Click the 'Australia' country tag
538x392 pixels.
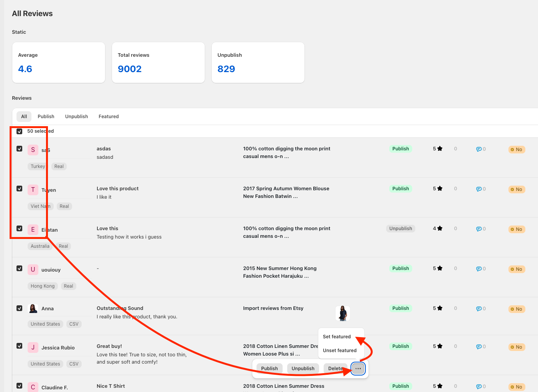[40, 246]
